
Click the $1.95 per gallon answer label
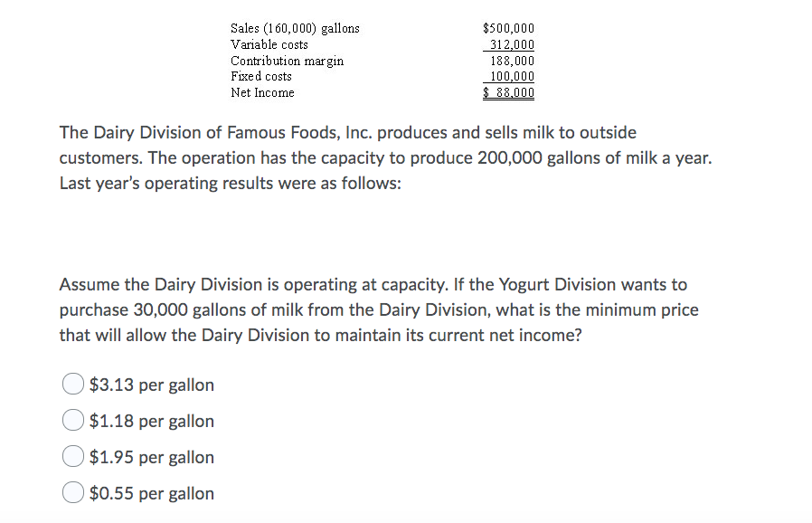click(x=150, y=457)
